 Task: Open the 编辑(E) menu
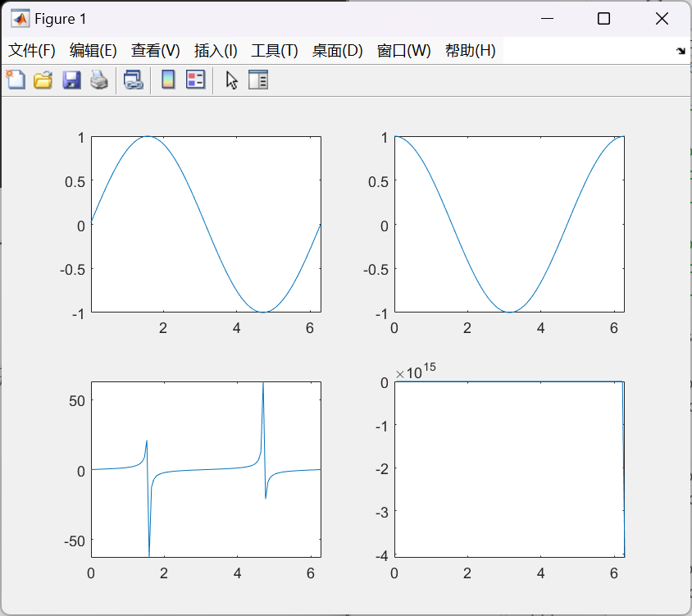coord(93,50)
